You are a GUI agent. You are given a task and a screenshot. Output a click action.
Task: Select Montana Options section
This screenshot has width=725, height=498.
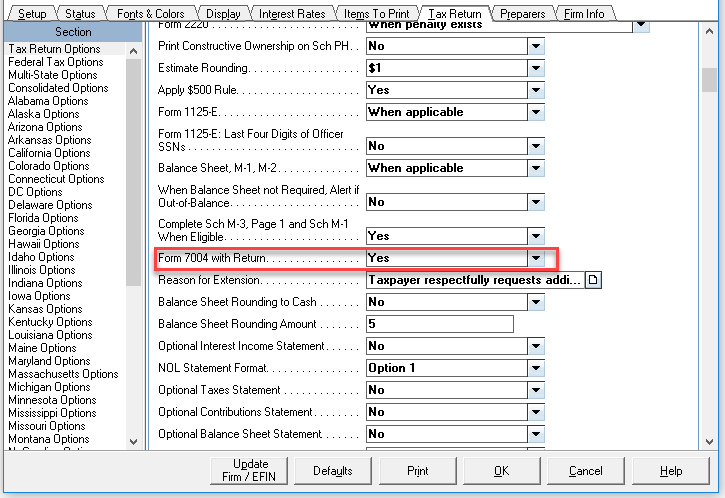point(49,439)
